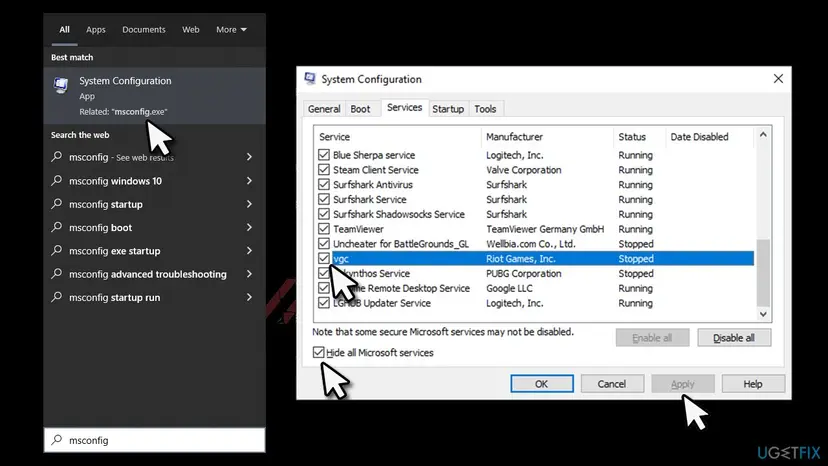Click the magnifier icon beside msconfig windows 10
Image resolution: width=828 pixels, height=466 pixels.
point(57,180)
